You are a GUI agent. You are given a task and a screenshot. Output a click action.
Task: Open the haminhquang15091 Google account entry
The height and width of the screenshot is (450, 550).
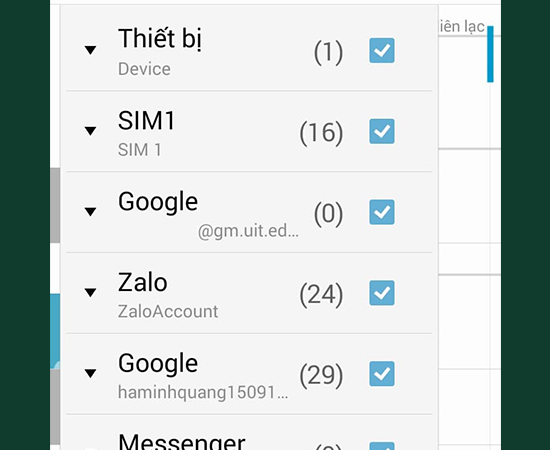click(x=203, y=392)
